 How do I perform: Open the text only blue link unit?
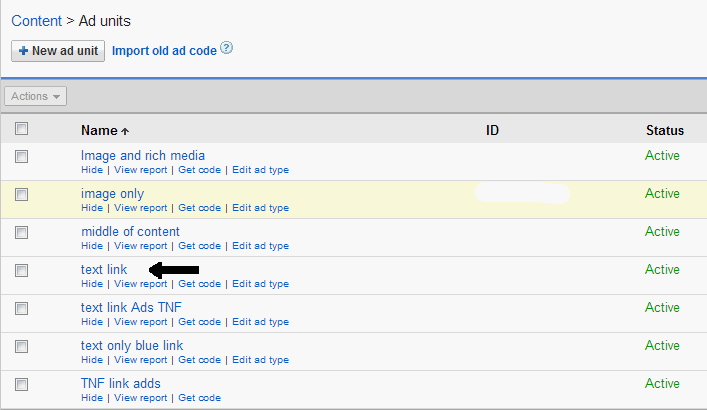point(132,346)
